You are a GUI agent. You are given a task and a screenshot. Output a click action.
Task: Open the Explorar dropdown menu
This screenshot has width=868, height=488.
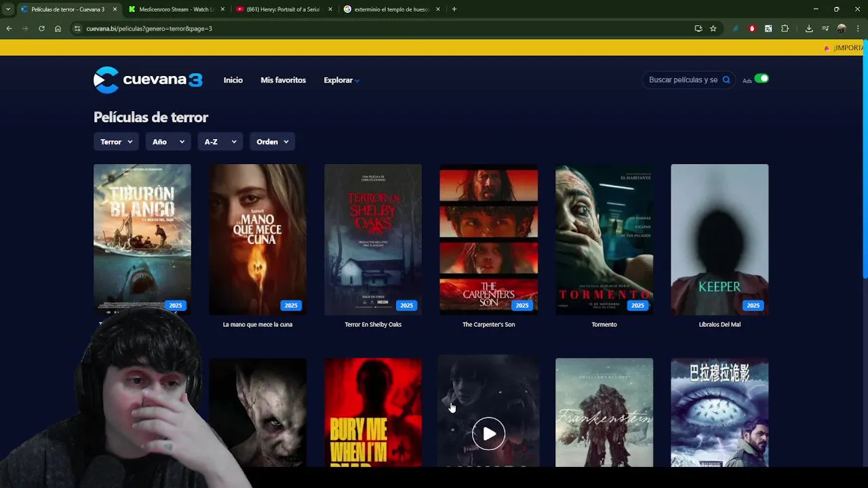[341, 80]
